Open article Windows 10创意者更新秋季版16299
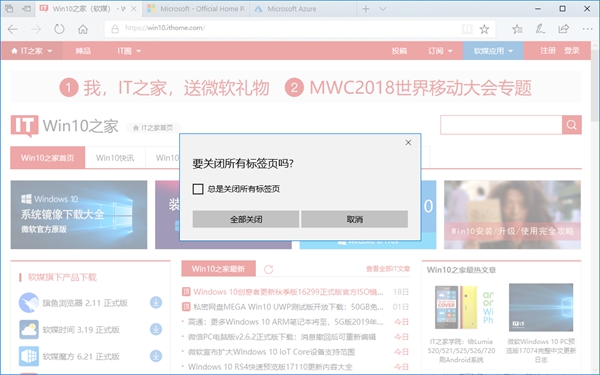Viewport: 600px width, 375px height. (x=288, y=292)
